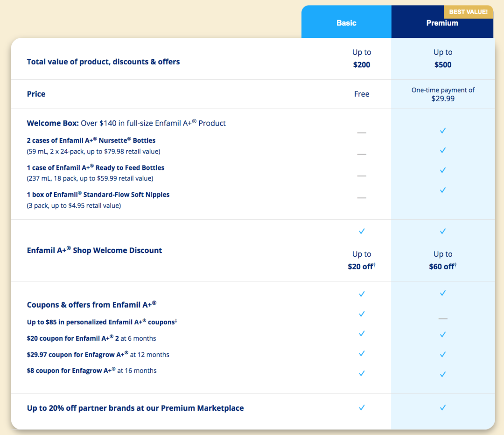This screenshot has width=504, height=435.
Task: Click the 'Free' price for Basic
Action: pos(362,94)
